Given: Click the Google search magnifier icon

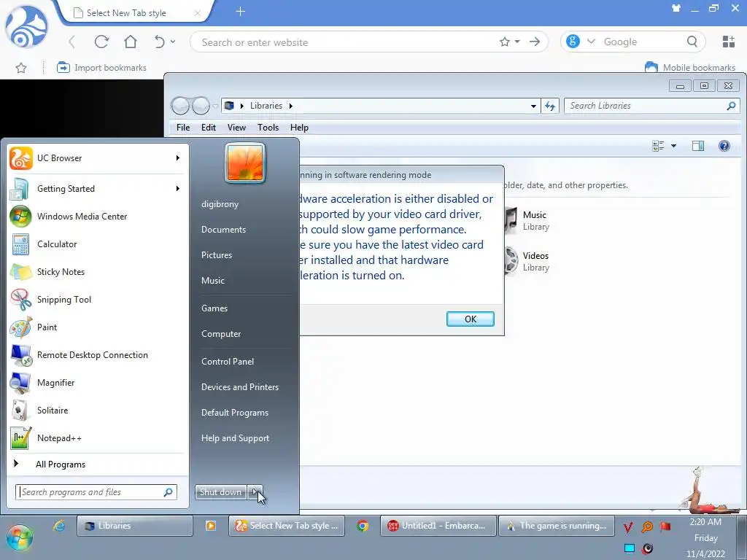Looking at the screenshot, I should click(x=692, y=42).
